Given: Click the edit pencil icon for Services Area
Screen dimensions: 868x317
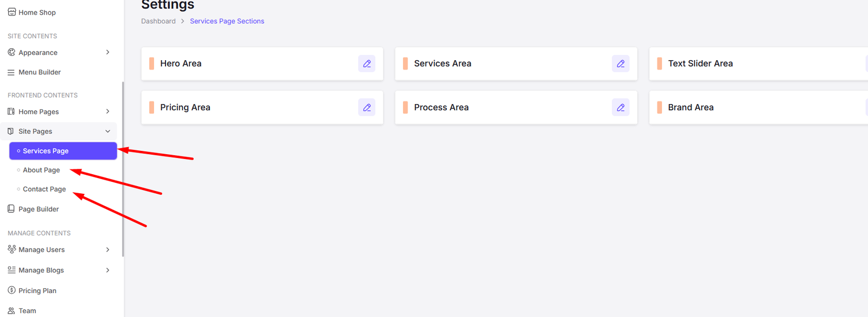Looking at the screenshot, I should (621, 64).
